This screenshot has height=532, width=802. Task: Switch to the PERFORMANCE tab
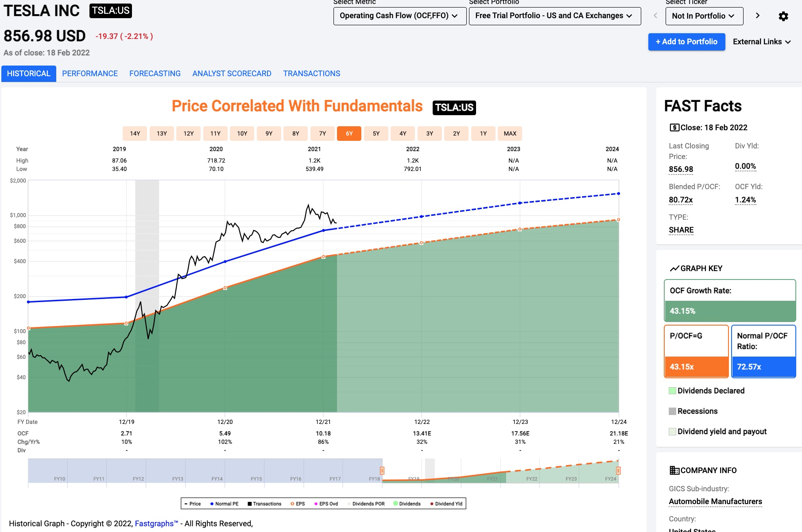(90, 74)
